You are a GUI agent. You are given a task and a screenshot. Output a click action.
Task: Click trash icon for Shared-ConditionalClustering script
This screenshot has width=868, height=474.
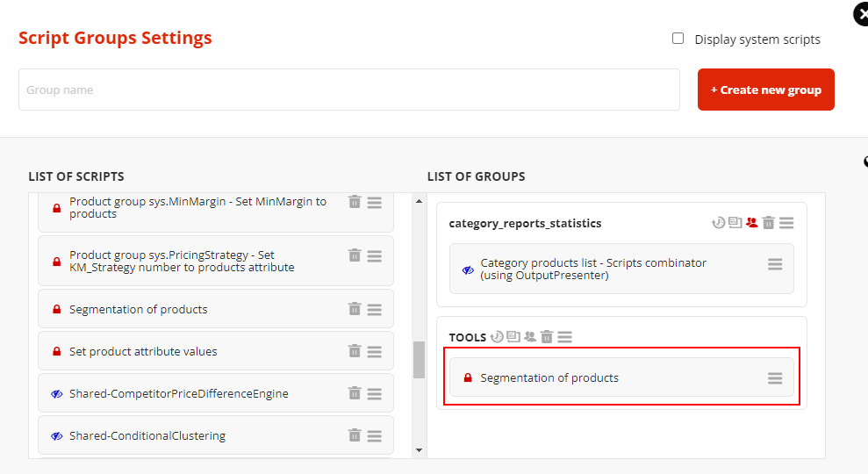pos(355,435)
